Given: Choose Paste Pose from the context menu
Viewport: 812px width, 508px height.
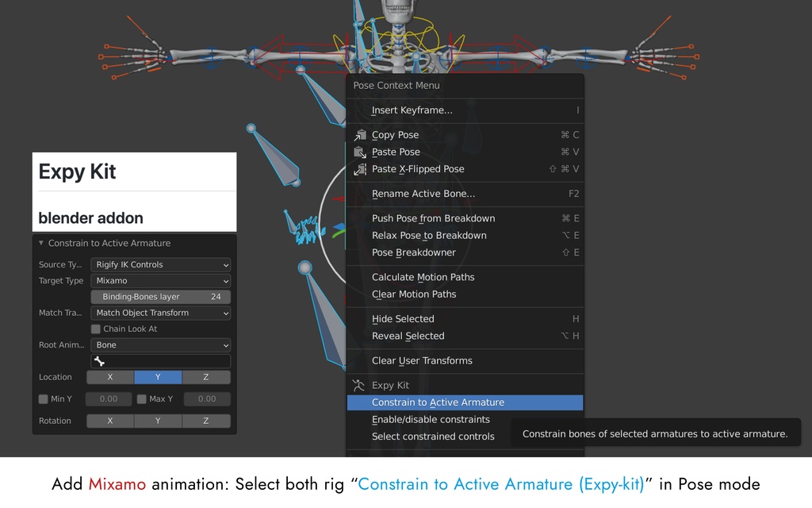Looking at the screenshot, I should 465,152.
